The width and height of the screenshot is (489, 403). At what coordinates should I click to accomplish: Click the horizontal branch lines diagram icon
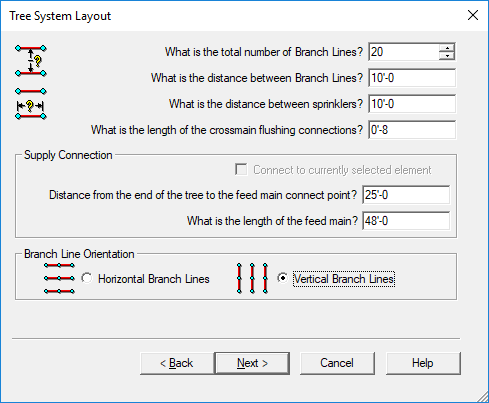tap(59, 278)
